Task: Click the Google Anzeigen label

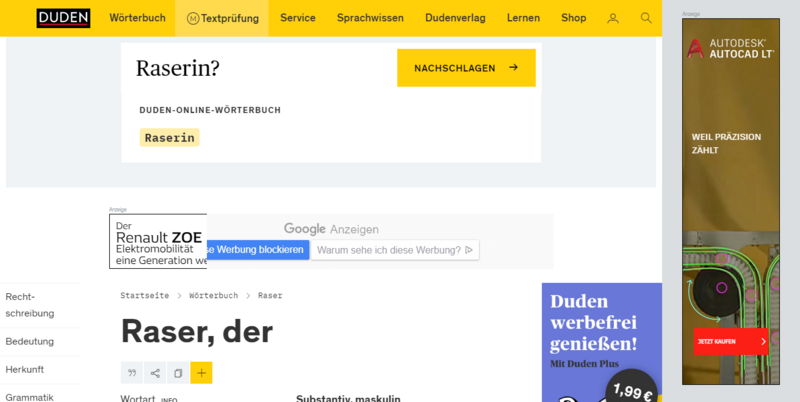Action: (x=331, y=229)
